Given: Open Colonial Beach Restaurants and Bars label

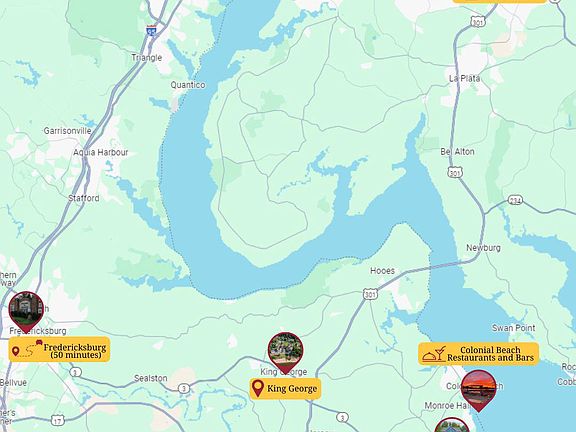Looking at the screenshot, I should [x=479, y=354].
